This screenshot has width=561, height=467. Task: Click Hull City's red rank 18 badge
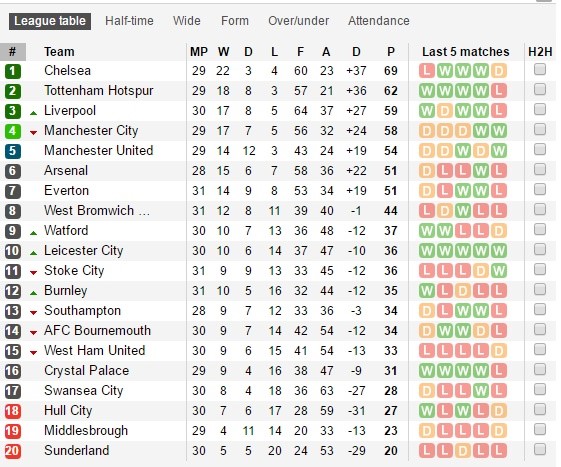click(13, 410)
